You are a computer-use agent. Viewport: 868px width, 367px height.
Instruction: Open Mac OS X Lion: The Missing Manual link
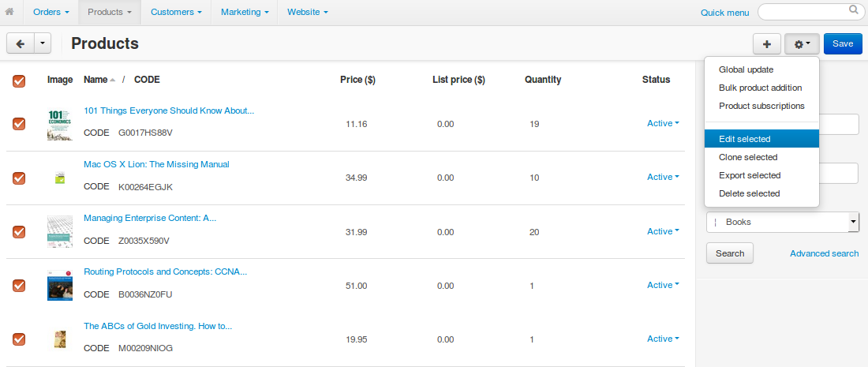(x=157, y=164)
